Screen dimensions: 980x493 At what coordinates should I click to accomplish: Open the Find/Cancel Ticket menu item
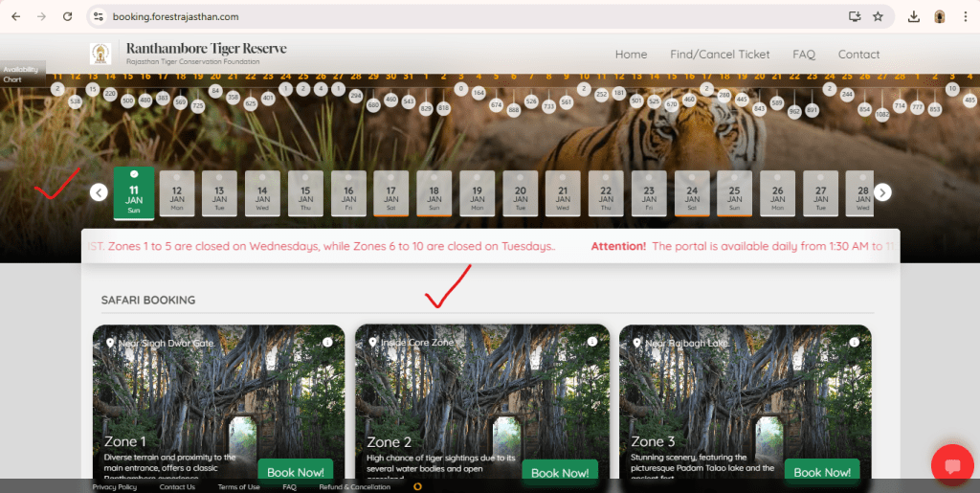point(720,55)
